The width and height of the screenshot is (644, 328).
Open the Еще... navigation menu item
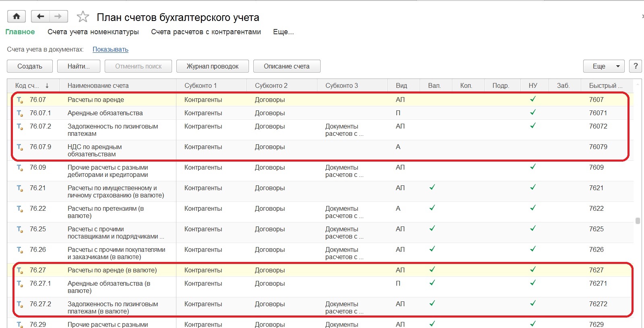coord(284,32)
